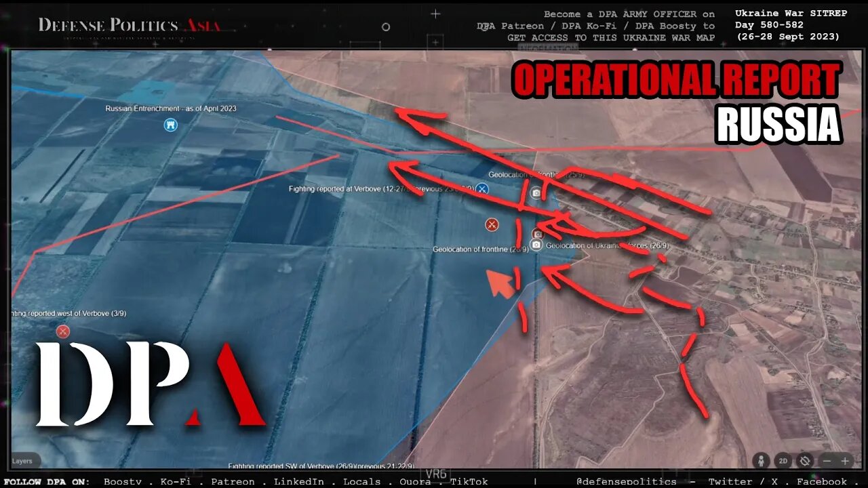The width and height of the screenshot is (868, 488).
Task: Open the white camera marker for Ukrainian forces 26/9
Action: point(536,245)
